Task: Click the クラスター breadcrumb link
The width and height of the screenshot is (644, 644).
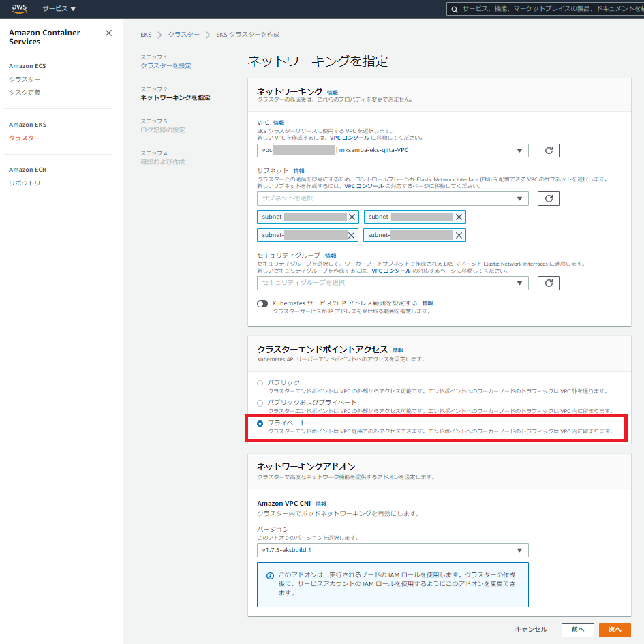Action: point(183,35)
